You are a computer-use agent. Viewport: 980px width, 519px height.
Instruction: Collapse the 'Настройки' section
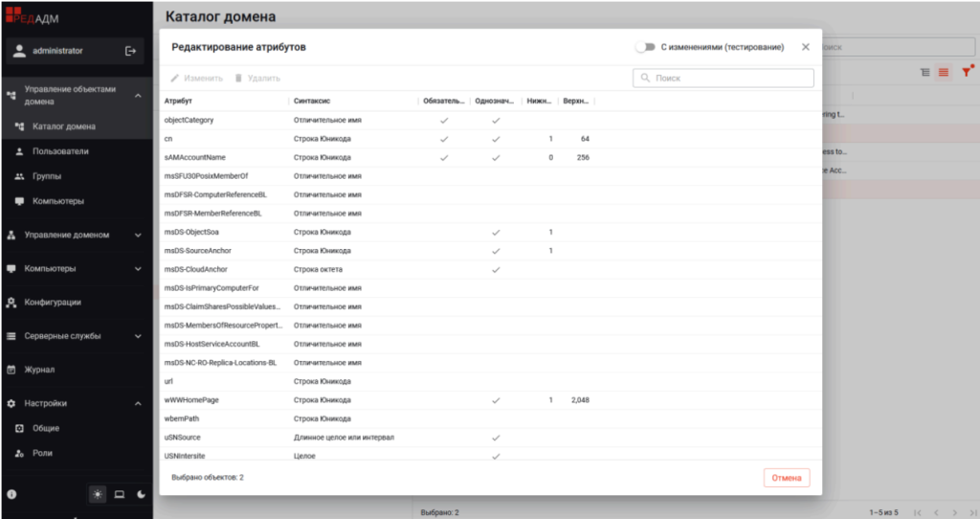(x=138, y=403)
